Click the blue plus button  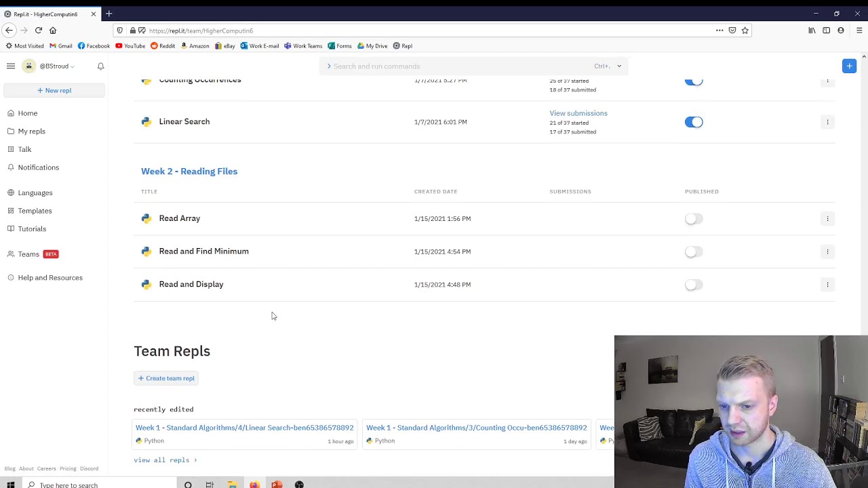point(849,66)
